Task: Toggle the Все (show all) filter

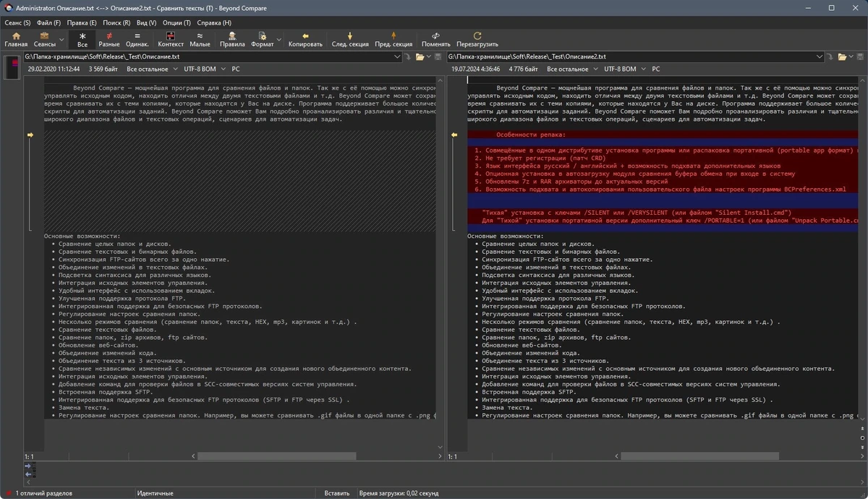Action: point(82,39)
